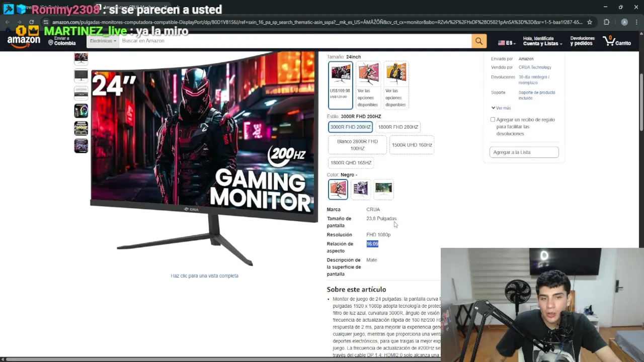
Task: Open Devoluciones y pedidos
Action: [582, 41]
